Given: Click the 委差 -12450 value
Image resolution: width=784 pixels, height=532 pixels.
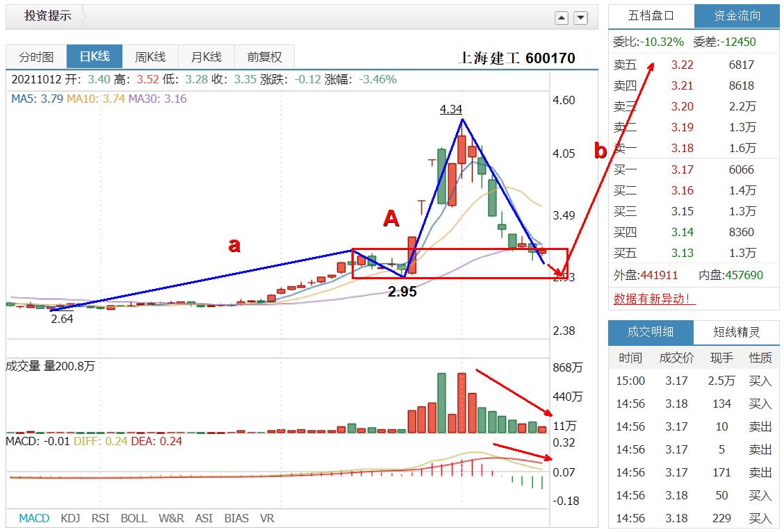Looking at the screenshot, I should click(738, 42).
